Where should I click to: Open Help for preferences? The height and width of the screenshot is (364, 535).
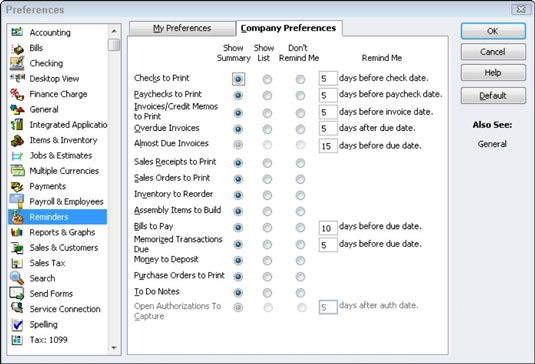pos(493,73)
